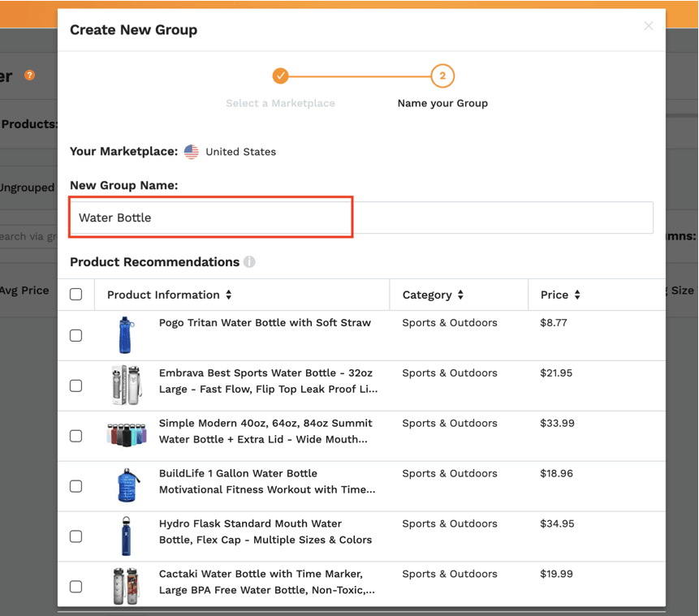Click the $21.95 price cell
The height and width of the screenshot is (616, 699).
[556, 373]
